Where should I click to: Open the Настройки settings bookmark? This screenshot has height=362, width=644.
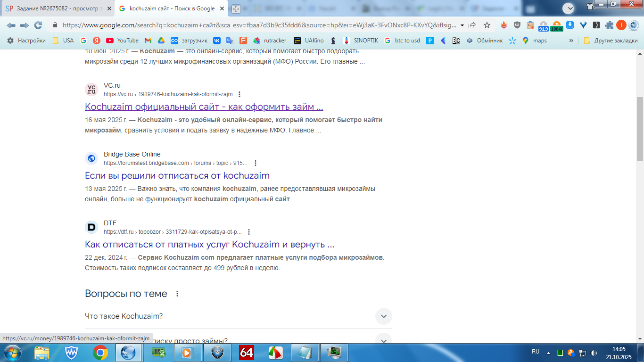(x=26, y=41)
